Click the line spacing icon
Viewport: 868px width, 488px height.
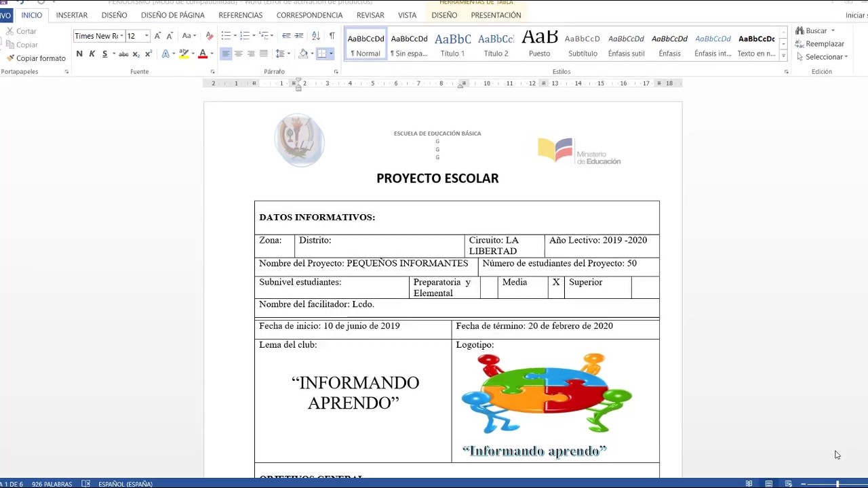point(280,54)
